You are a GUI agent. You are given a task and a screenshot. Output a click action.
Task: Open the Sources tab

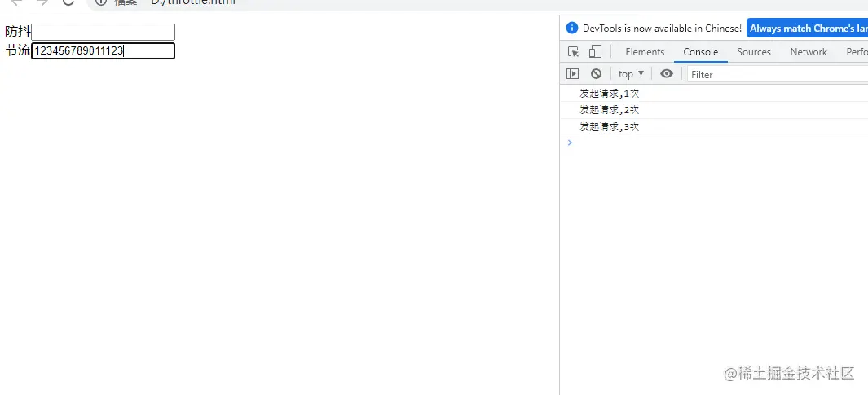[753, 52]
